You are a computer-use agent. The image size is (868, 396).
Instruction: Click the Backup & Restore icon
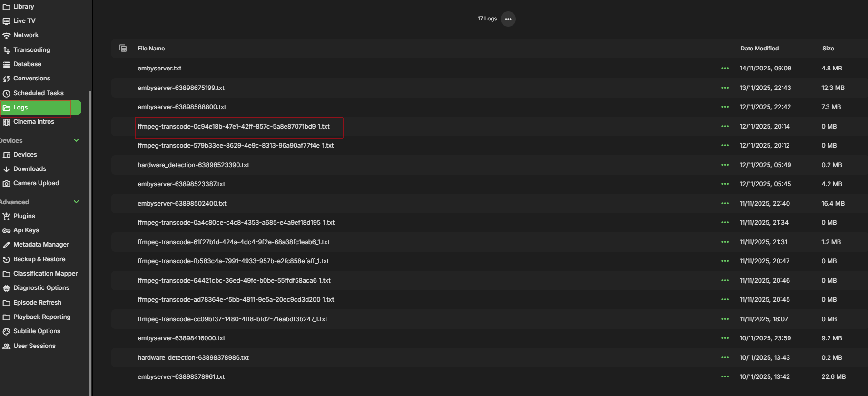pyautogui.click(x=6, y=259)
